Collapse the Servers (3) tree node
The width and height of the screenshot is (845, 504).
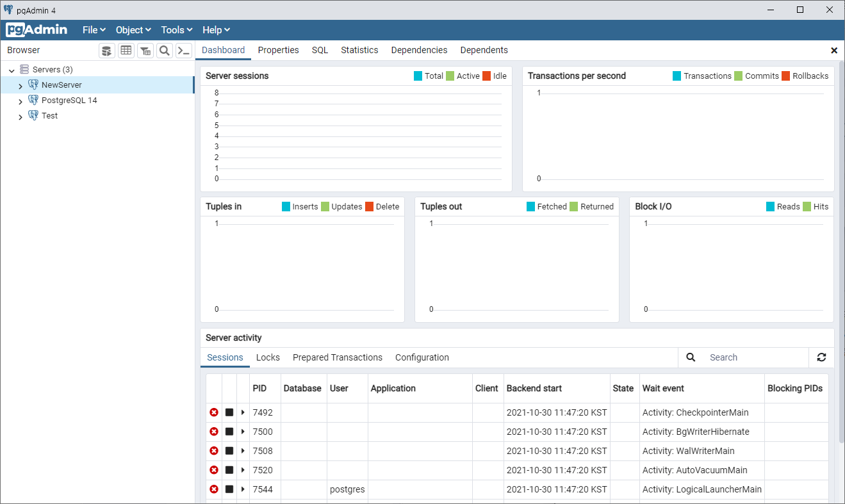tap(12, 70)
